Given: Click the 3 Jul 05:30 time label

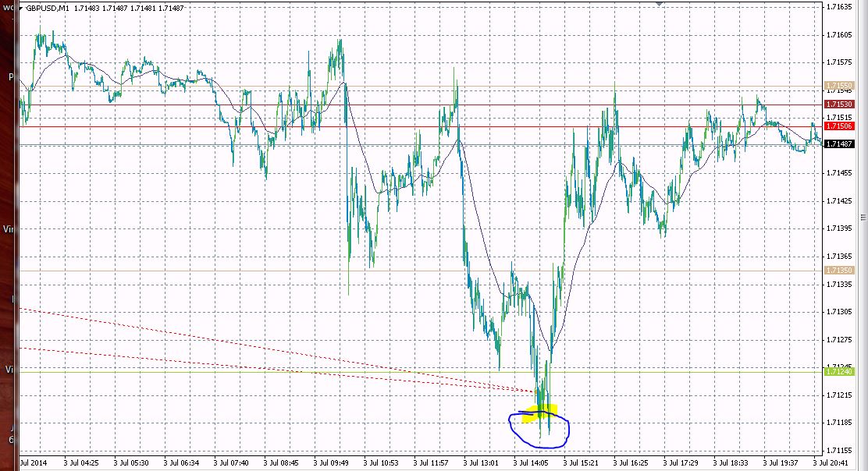Looking at the screenshot, I should [x=131, y=462].
